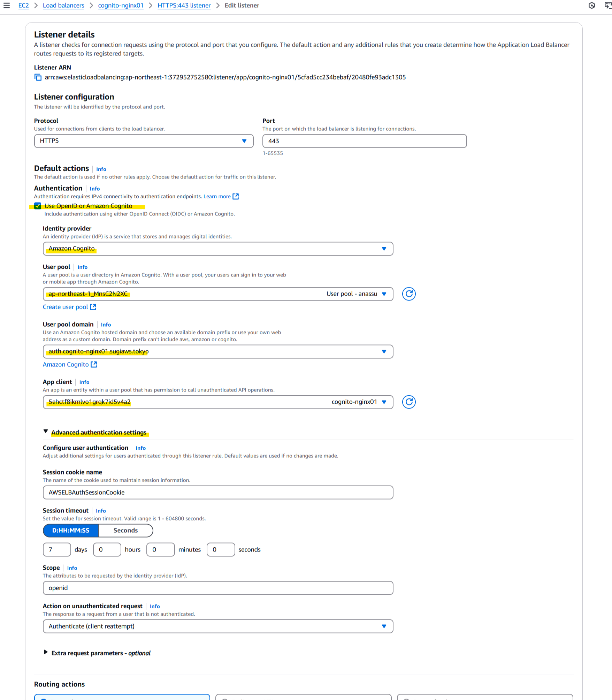Image resolution: width=612 pixels, height=700 pixels.
Task: Open Info next to Session timeout
Action: (x=101, y=511)
